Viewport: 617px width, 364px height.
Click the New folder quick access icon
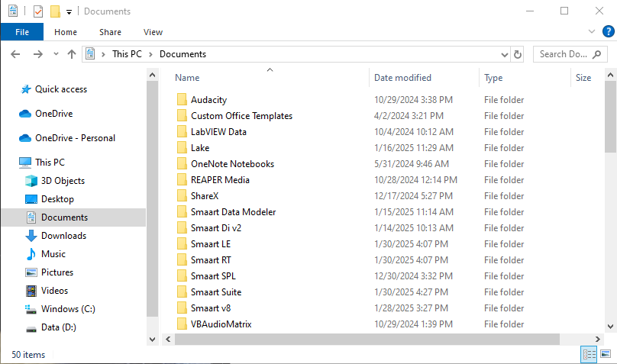55,11
